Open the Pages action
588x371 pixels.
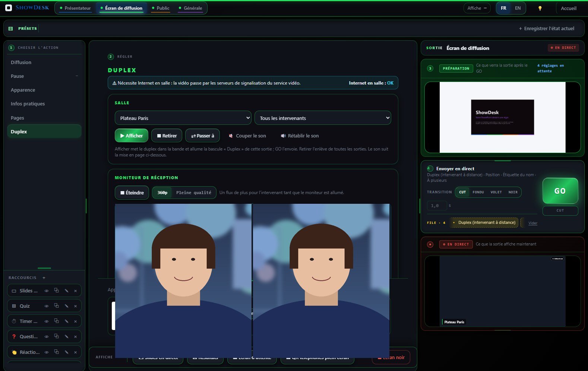click(x=44, y=118)
